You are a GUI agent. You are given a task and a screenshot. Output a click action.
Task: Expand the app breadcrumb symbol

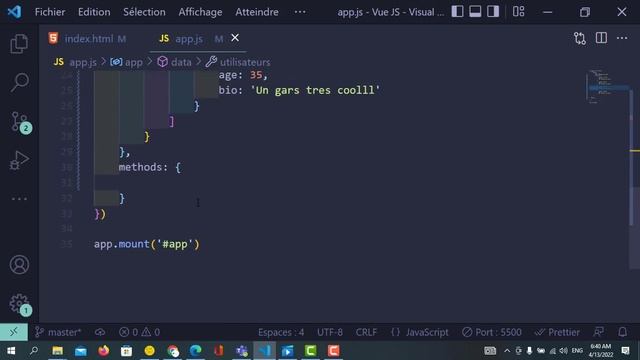coord(127,62)
